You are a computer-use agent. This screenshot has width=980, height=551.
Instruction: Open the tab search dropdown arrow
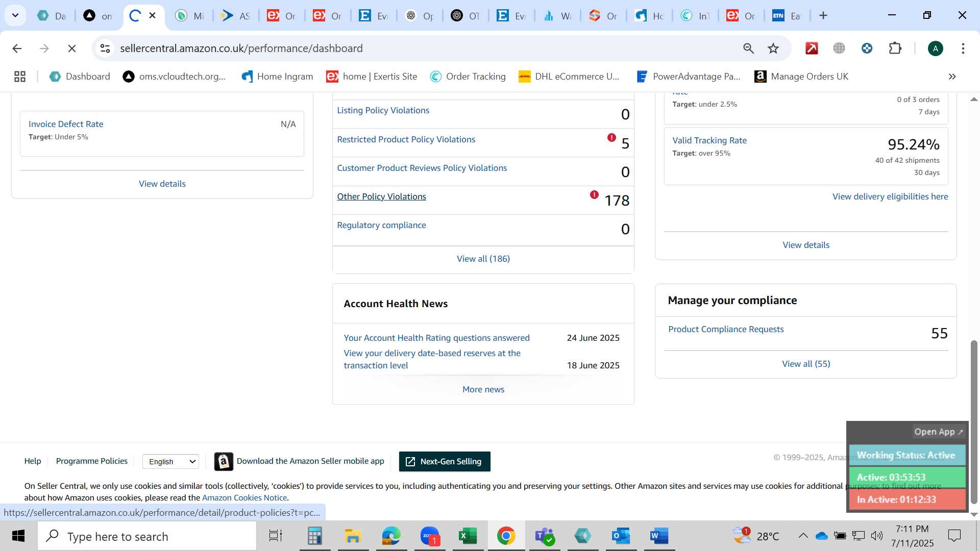(15, 16)
